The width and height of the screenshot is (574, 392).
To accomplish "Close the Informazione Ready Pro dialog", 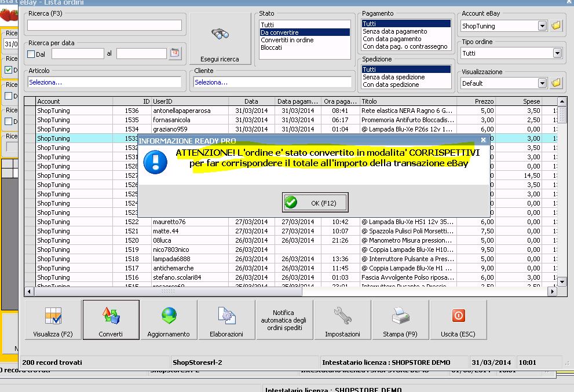I will pyautogui.click(x=483, y=140).
